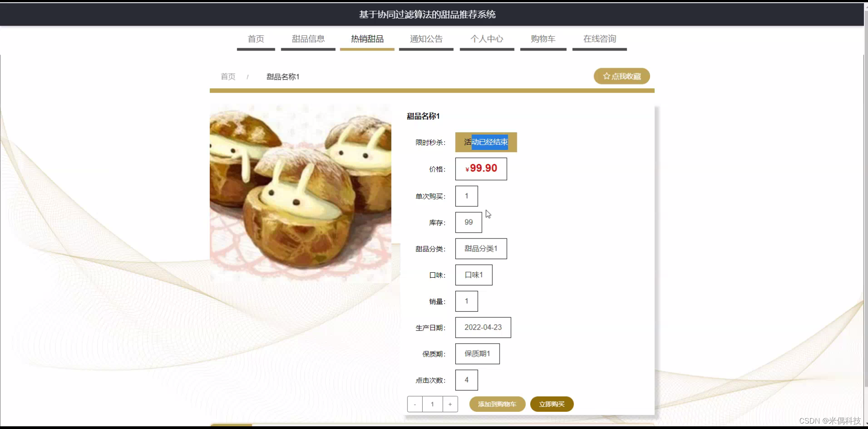
Task: Open the 通知公告 announcements tab
Action: point(426,39)
